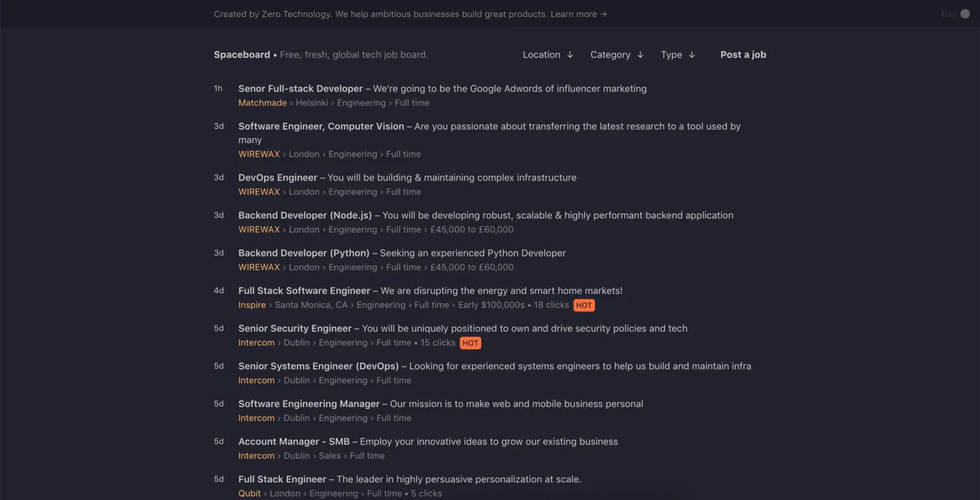Screen dimensions: 980x500
Task: Open the Matchmade company link
Action: [262, 103]
